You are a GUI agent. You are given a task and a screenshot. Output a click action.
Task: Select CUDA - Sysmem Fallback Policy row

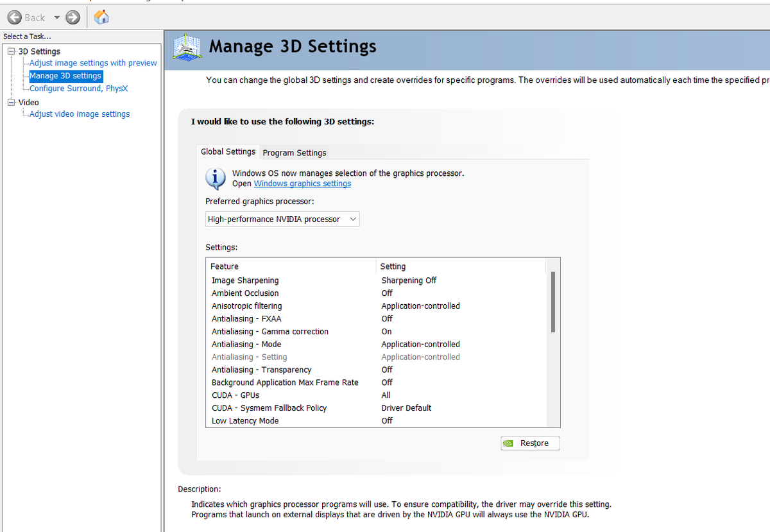coord(376,409)
